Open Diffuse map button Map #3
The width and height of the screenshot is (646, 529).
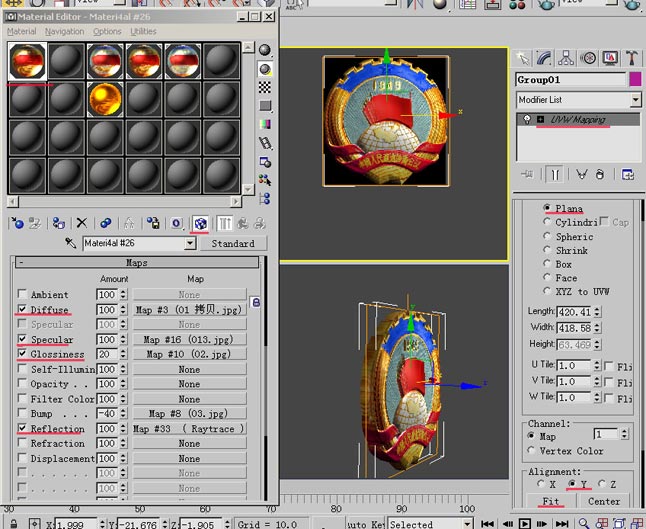pos(189,309)
